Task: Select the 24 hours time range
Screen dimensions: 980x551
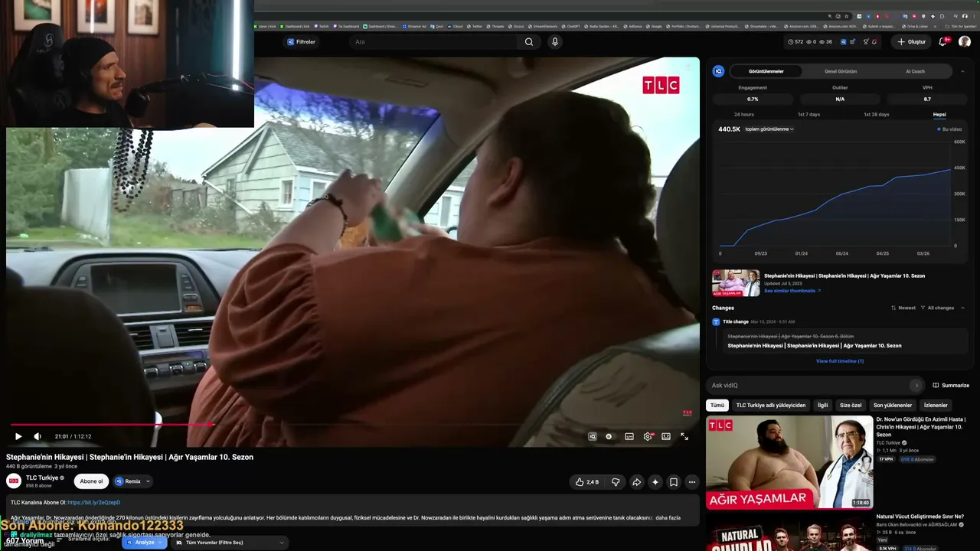Action: click(744, 115)
